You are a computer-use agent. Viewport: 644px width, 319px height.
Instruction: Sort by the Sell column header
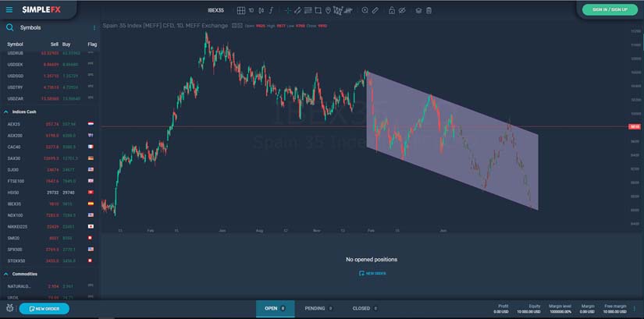54,44
